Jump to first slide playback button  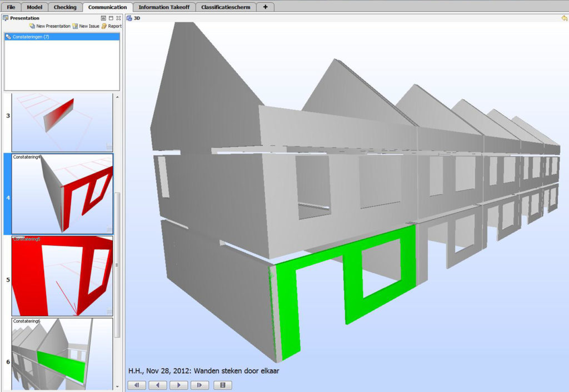tap(137, 385)
